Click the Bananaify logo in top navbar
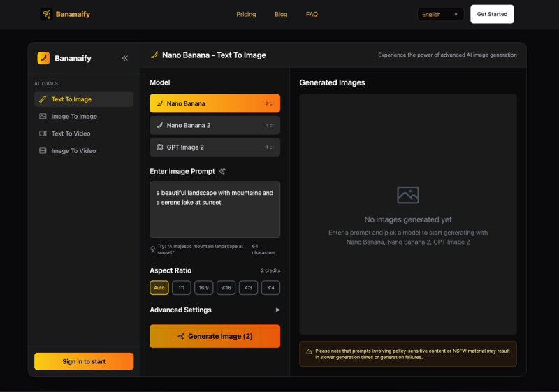 click(65, 14)
